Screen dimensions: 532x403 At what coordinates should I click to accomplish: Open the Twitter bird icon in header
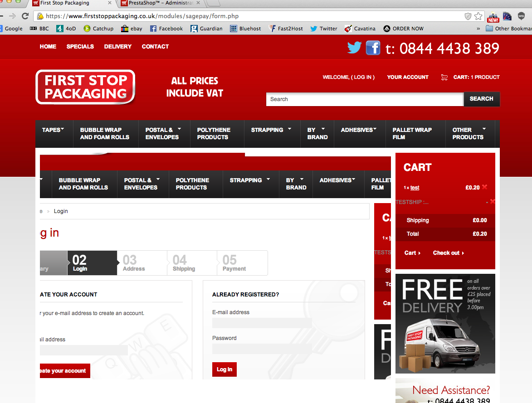354,48
